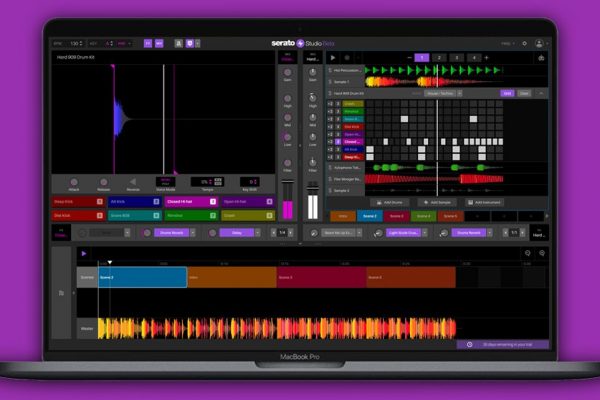Viewport: 600px width, 400px height.
Task: Start playback with the sequencer play button
Action: 333,58
